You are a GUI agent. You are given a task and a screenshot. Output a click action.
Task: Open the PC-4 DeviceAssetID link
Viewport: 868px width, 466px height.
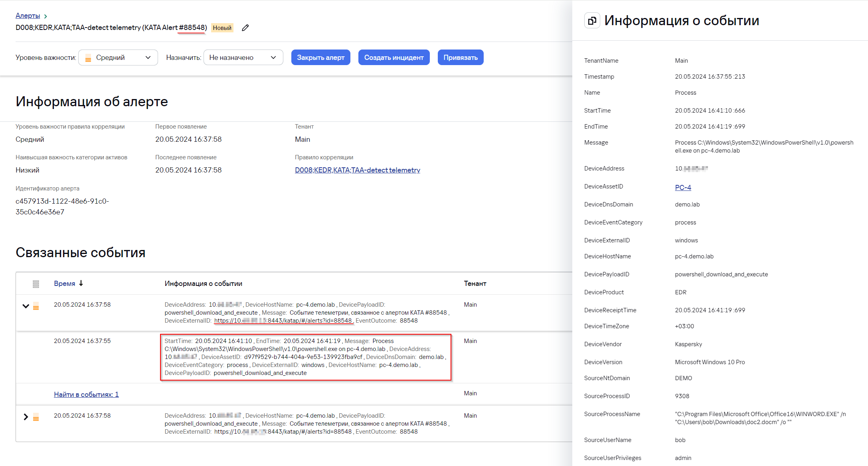tap(683, 187)
